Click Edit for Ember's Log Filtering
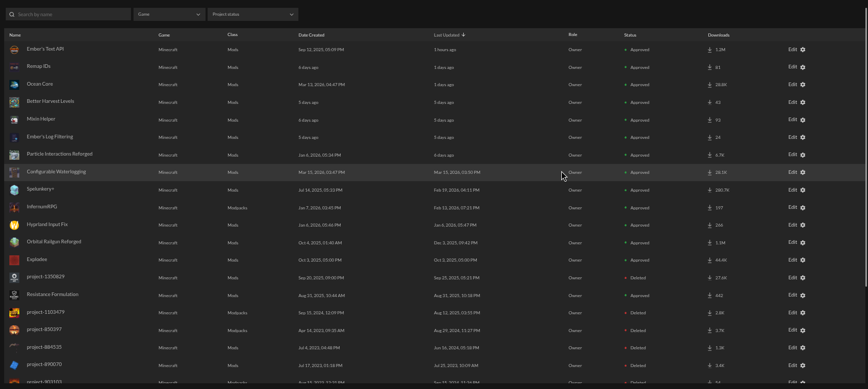 [792, 137]
